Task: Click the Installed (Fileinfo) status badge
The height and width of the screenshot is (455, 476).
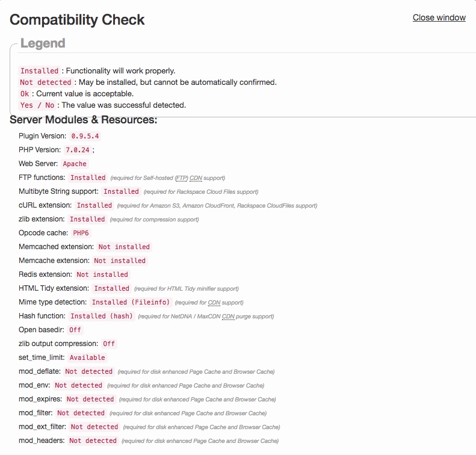Action: click(131, 302)
